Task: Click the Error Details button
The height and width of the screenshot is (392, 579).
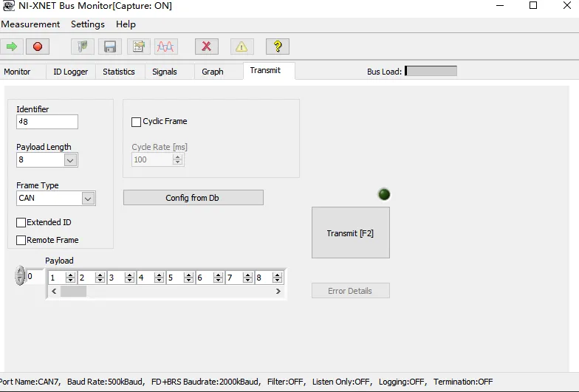Action: pyautogui.click(x=350, y=291)
